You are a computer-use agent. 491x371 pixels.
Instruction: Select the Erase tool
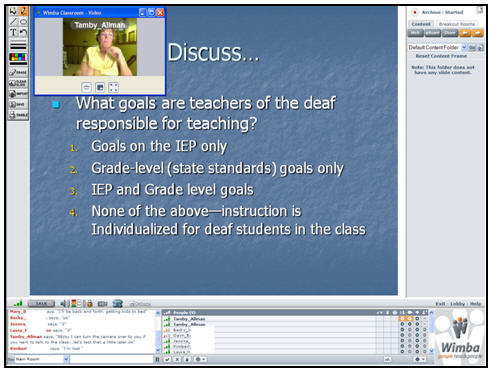(x=18, y=72)
